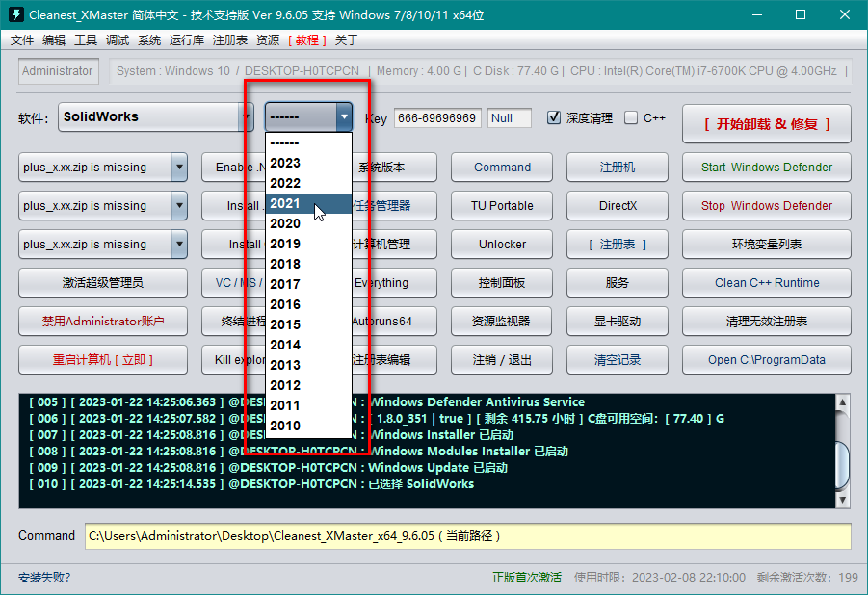Open the 注册机 button
Viewport: 868px width, 595px height.
coord(618,168)
